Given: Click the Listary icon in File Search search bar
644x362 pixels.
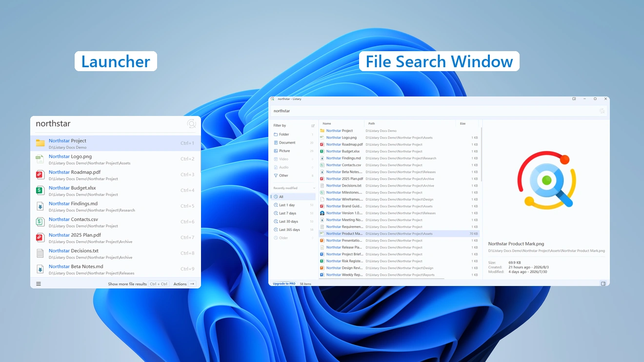Looking at the screenshot, I should click(602, 111).
